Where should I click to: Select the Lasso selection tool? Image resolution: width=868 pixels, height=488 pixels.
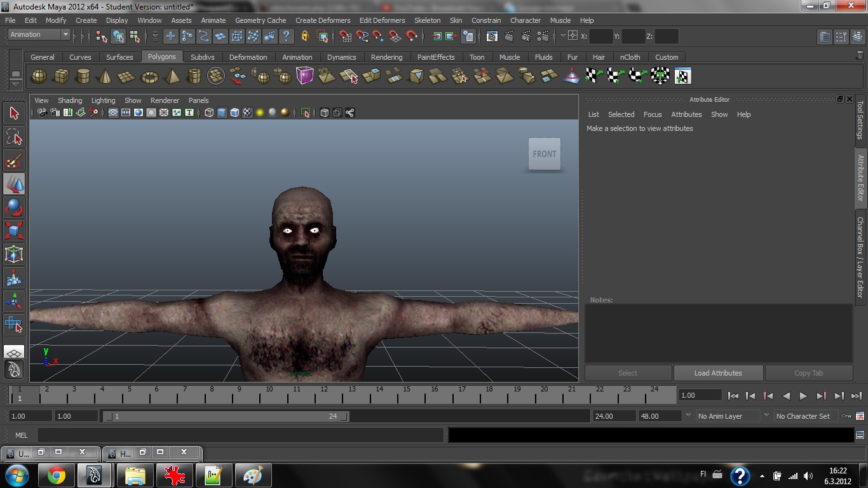tap(14, 137)
